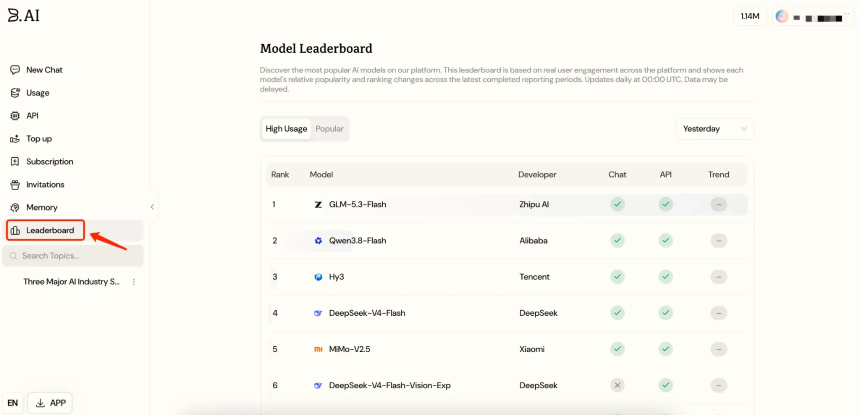This screenshot has height=415, width=860.
Task: Click Trend dash indicator for MiMo-V2.5
Action: 718,349
